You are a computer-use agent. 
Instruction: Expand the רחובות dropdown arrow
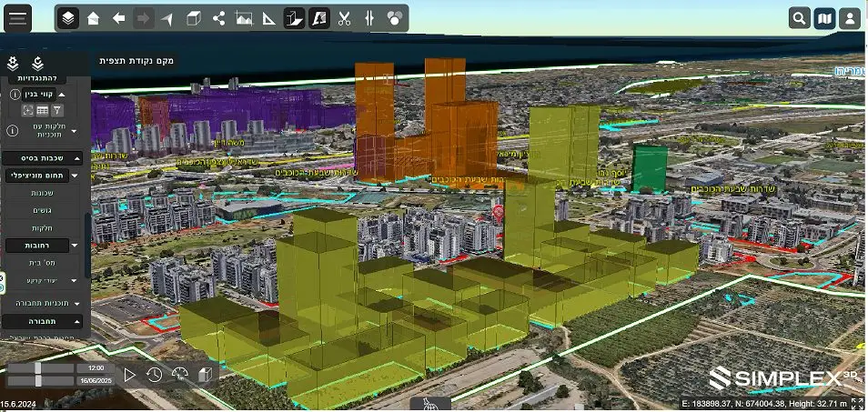tap(75, 245)
